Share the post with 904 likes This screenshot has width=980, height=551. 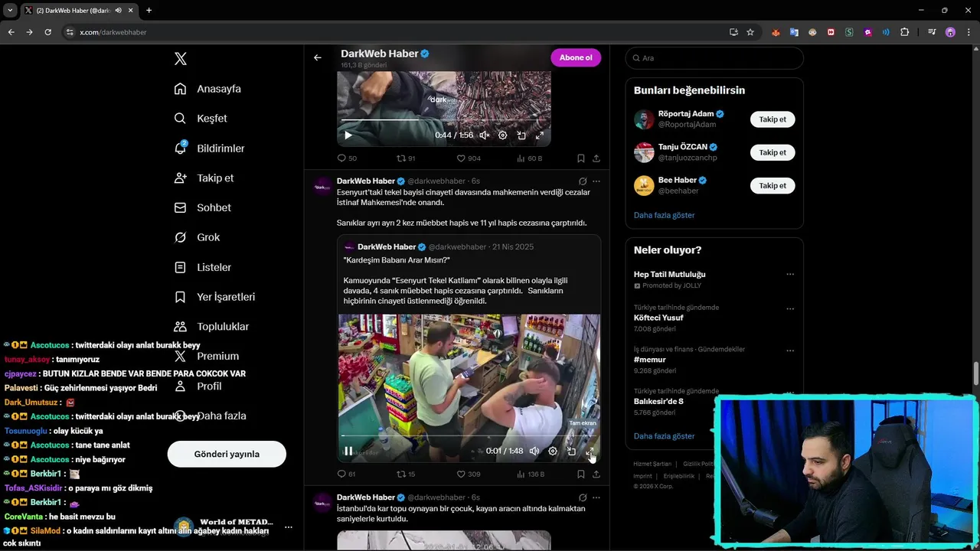596,158
